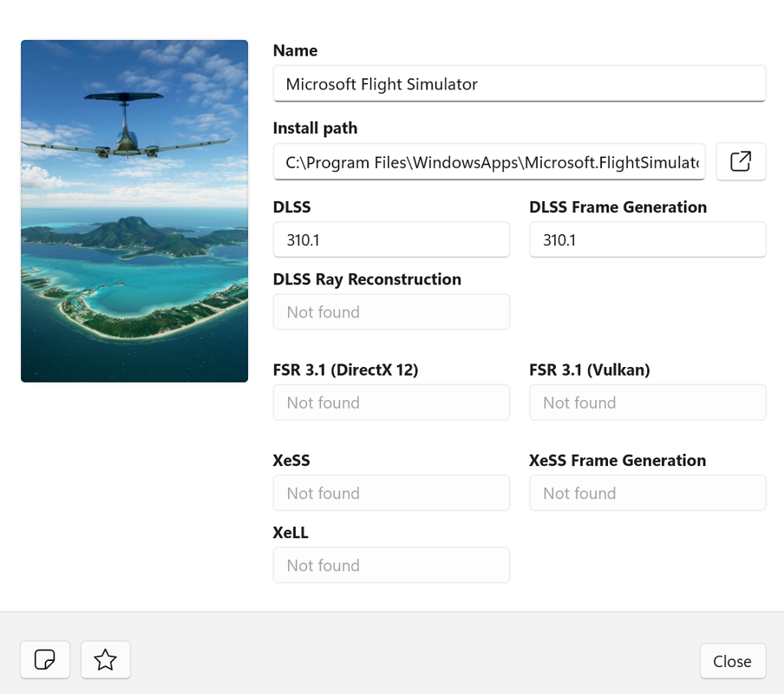Open the install path folder icon button

tap(741, 161)
